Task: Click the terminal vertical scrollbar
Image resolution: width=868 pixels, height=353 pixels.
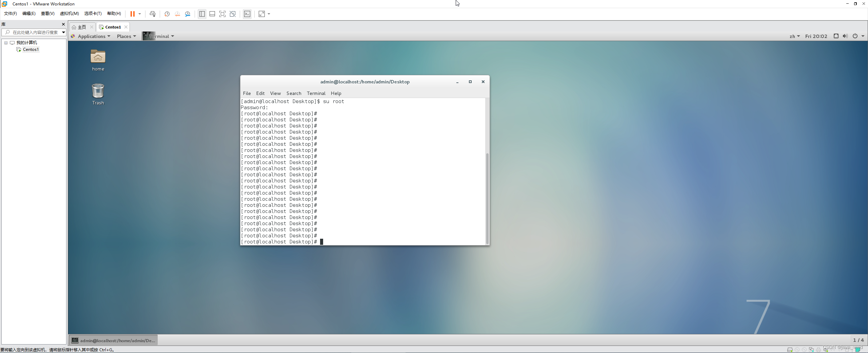Action: point(487,198)
